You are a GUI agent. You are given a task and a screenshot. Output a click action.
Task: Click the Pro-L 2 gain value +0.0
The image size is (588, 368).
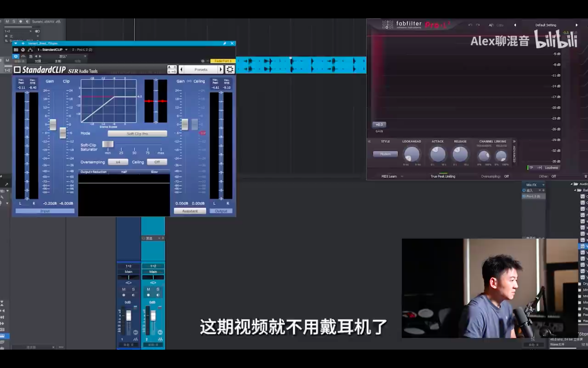click(379, 125)
